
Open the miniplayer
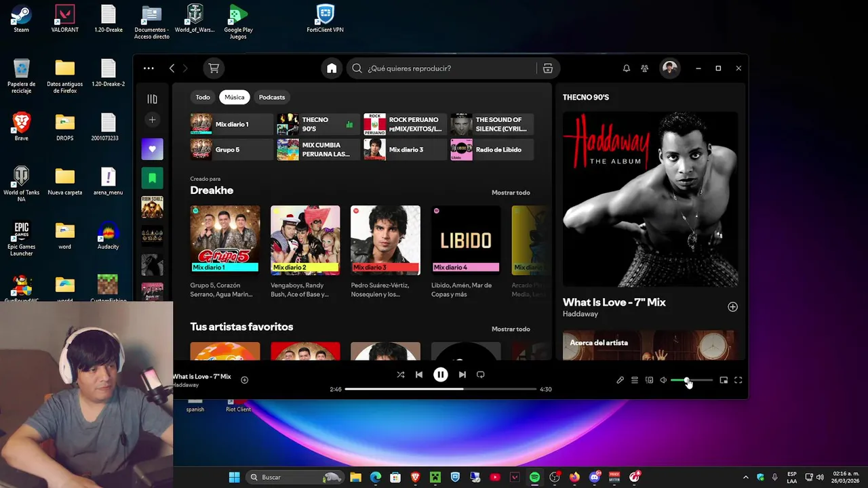tap(724, 380)
